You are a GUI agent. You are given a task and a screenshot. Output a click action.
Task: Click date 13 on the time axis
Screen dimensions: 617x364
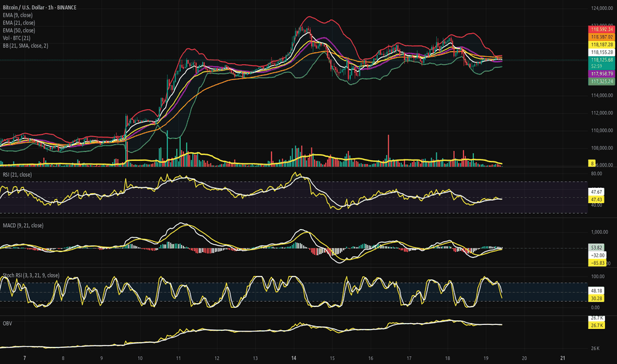point(256,358)
